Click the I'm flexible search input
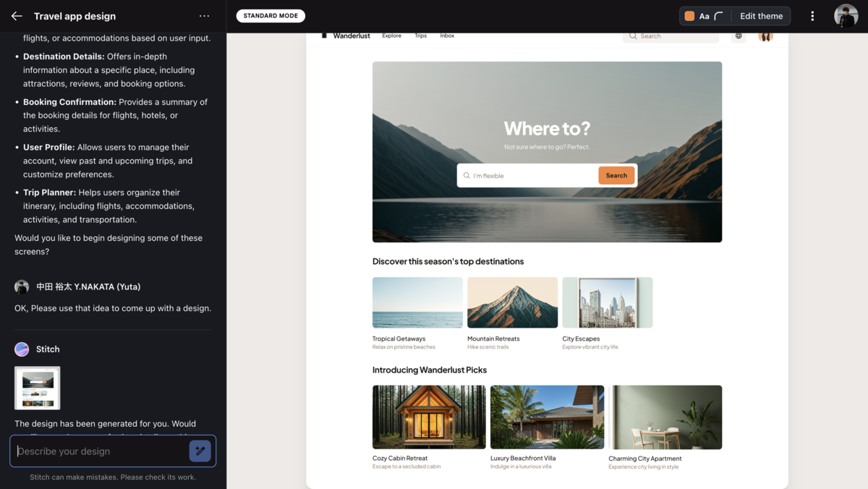The image size is (868, 489). (x=528, y=175)
